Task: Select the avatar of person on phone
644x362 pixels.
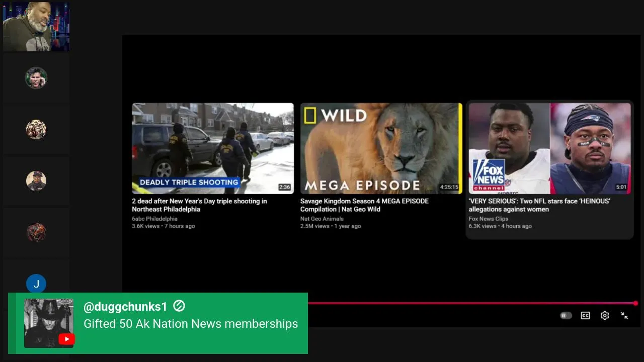Action: tap(36, 78)
